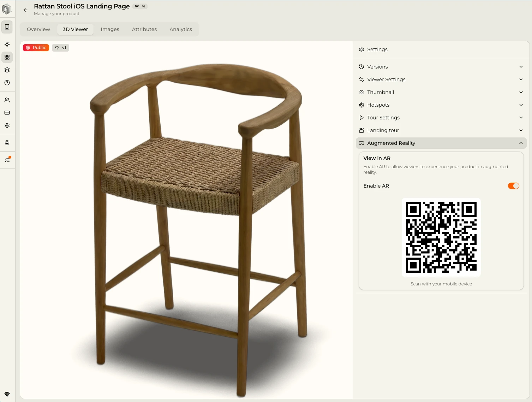The height and width of the screenshot is (402, 532).
Task: Open the app logo at the sidebar top
Action: pos(7,9)
